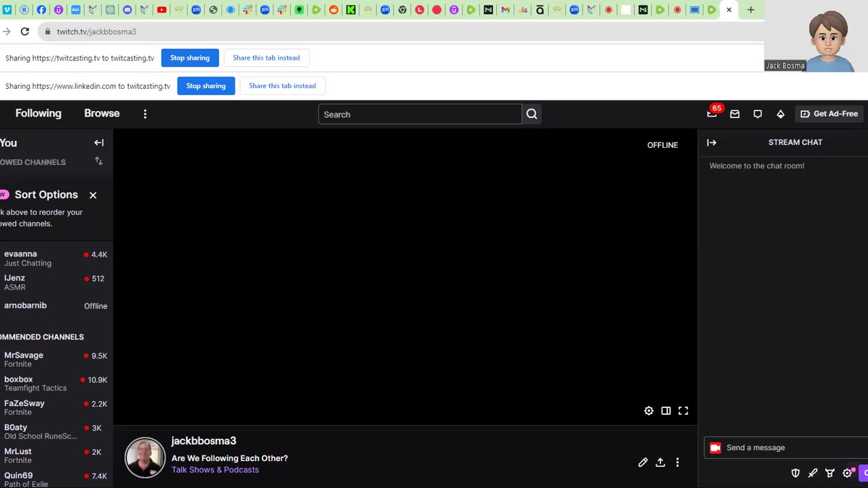
Task: Switch to the Reddit browser tab
Action: (x=334, y=9)
